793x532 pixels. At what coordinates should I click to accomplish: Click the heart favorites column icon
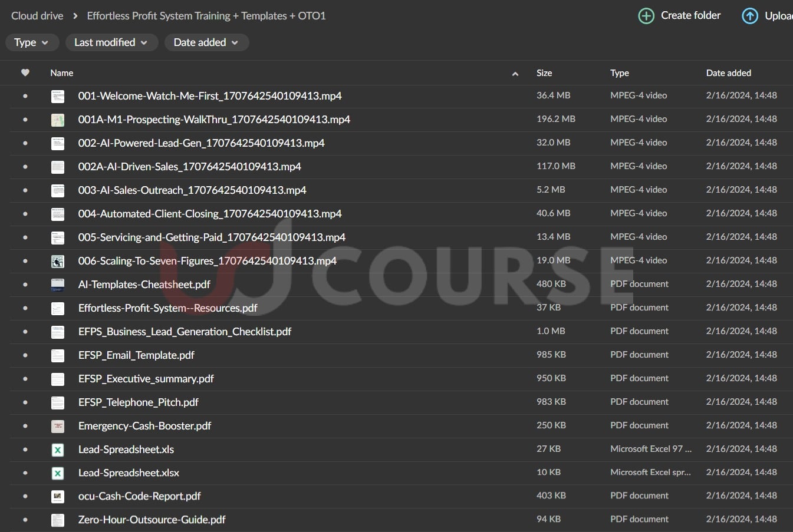click(25, 73)
